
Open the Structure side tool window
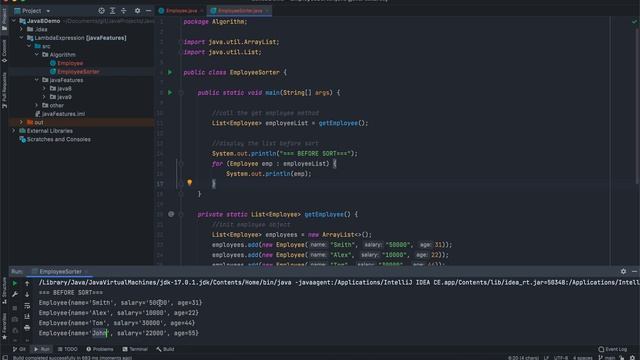[4, 291]
